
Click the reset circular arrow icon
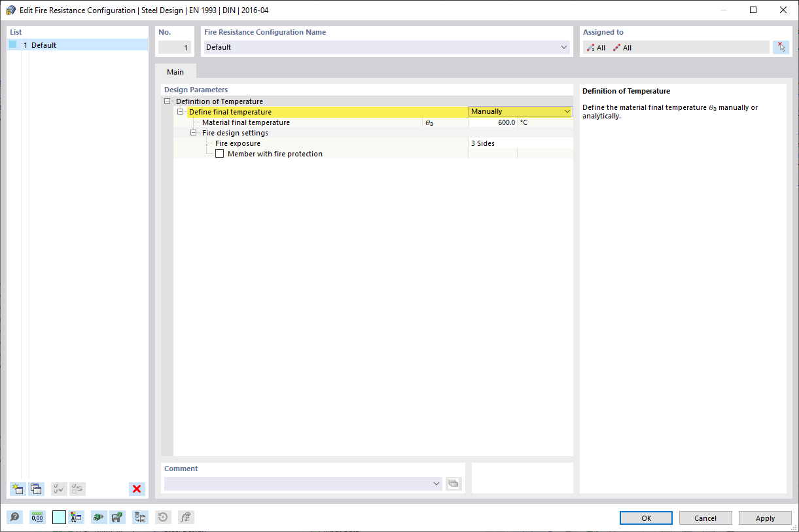pos(163,517)
